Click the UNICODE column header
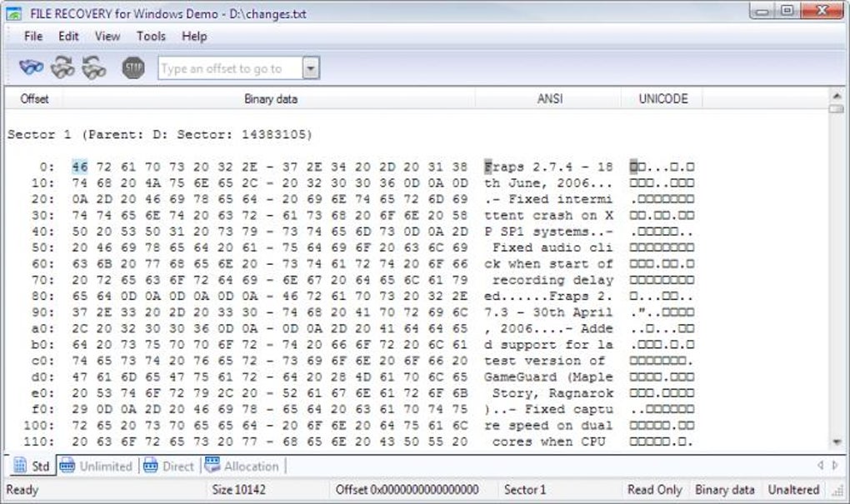Viewport: 850px width, 504px height. 662,98
